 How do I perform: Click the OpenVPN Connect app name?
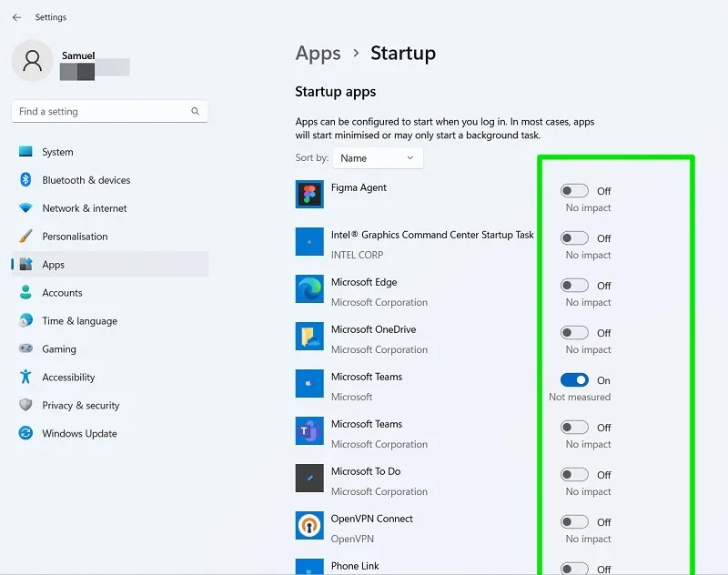[x=372, y=519]
